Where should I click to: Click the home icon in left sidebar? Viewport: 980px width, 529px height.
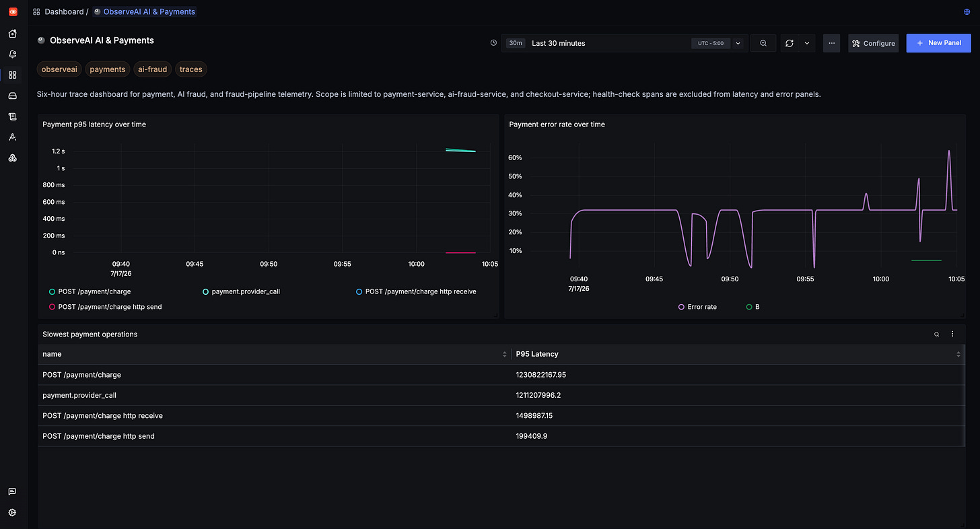[12, 34]
